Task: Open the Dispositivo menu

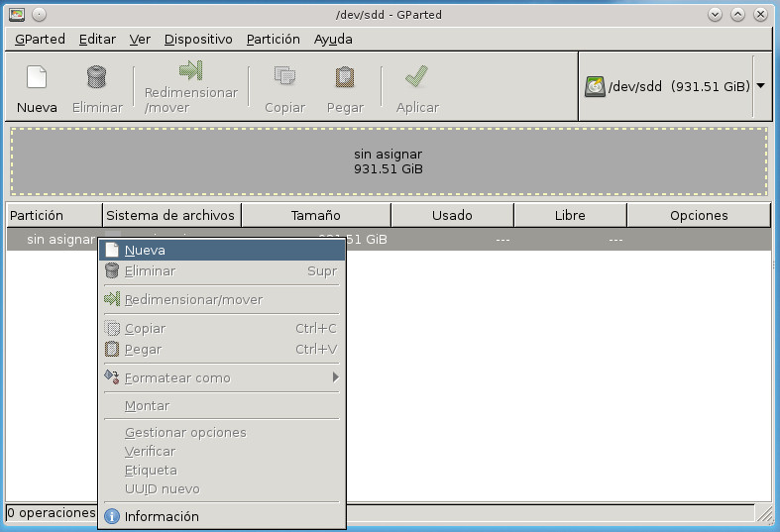Action: [x=198, y=40]
